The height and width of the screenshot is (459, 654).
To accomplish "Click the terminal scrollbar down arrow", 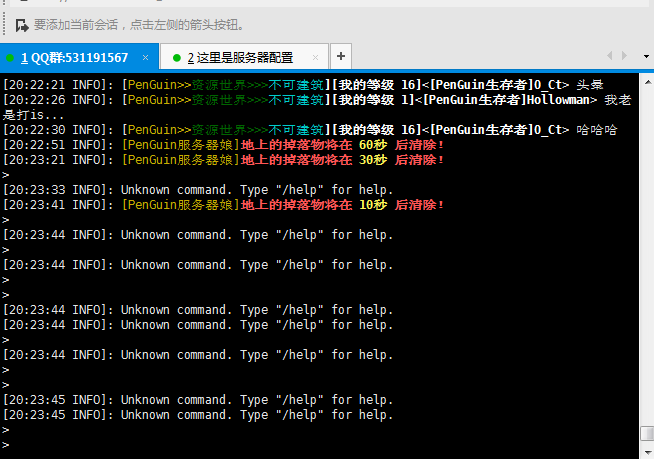I will [x=647, y=451].
